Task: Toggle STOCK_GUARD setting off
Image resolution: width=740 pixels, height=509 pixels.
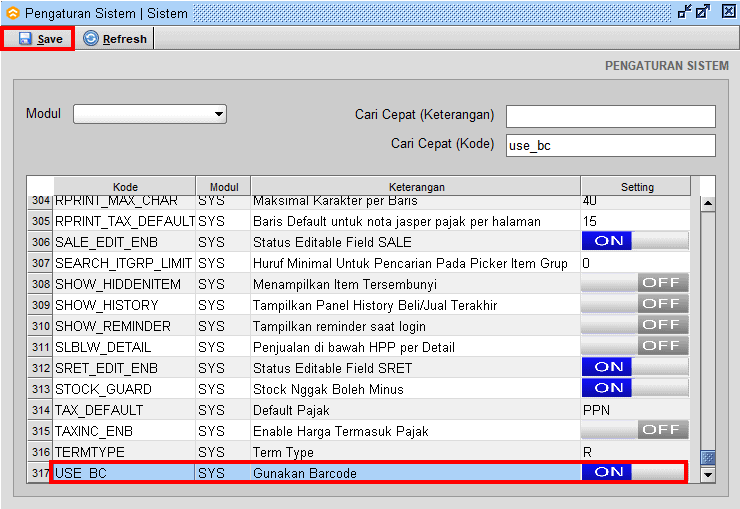Action: click(635, 388)
